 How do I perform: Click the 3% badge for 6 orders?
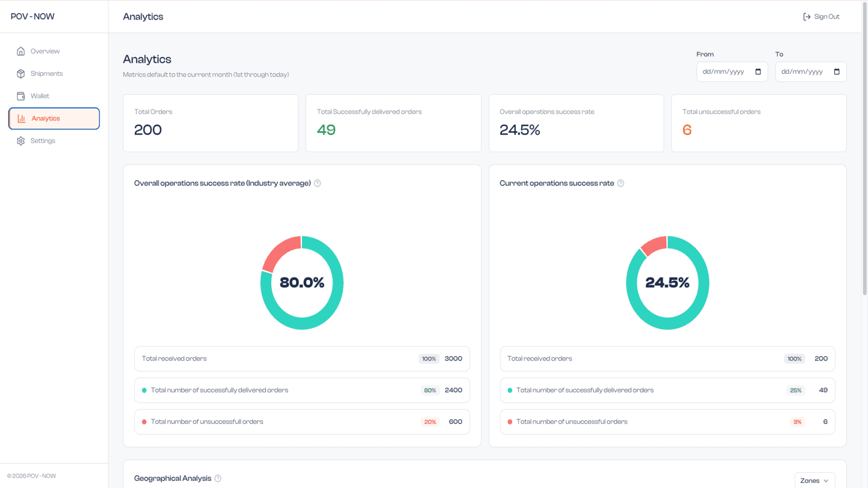(x=797, y=422)
